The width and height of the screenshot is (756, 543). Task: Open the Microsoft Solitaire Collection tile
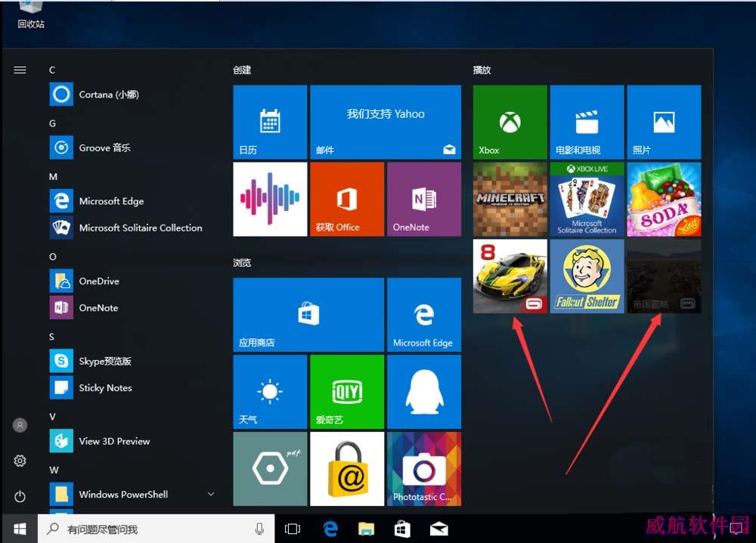point(587,199)
